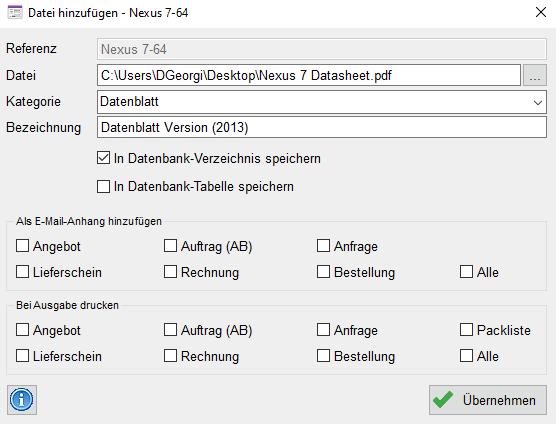Check Auftrag (AB) under E-Mail-Anhang
This screenshot has height=424, width=556.
(170, 246)
